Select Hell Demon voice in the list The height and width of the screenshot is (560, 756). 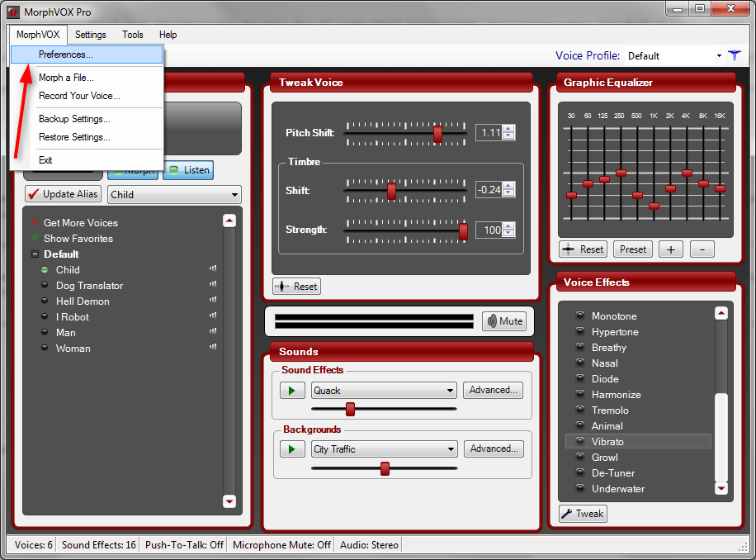[83, 301]
